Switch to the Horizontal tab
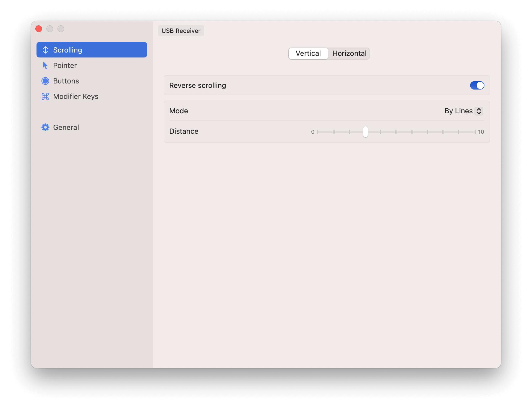This screenshot has height=409, width=532. point(349,53)
